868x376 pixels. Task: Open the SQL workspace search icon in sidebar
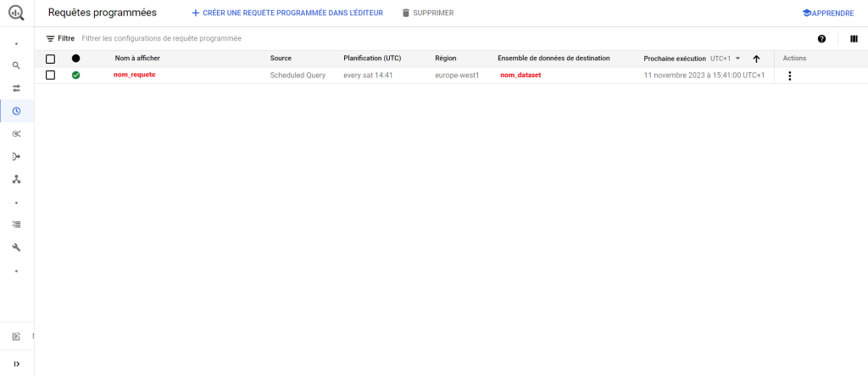pos(16,65)
